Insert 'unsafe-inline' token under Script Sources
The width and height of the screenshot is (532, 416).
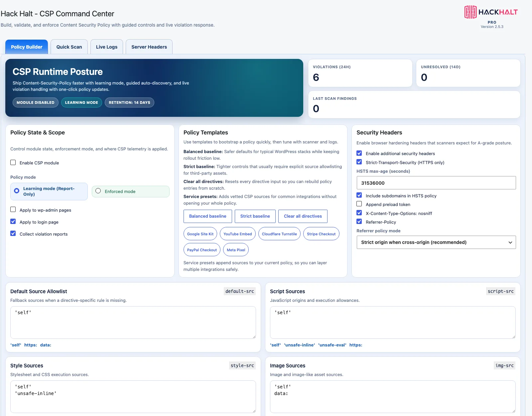(x=299, y=345)
